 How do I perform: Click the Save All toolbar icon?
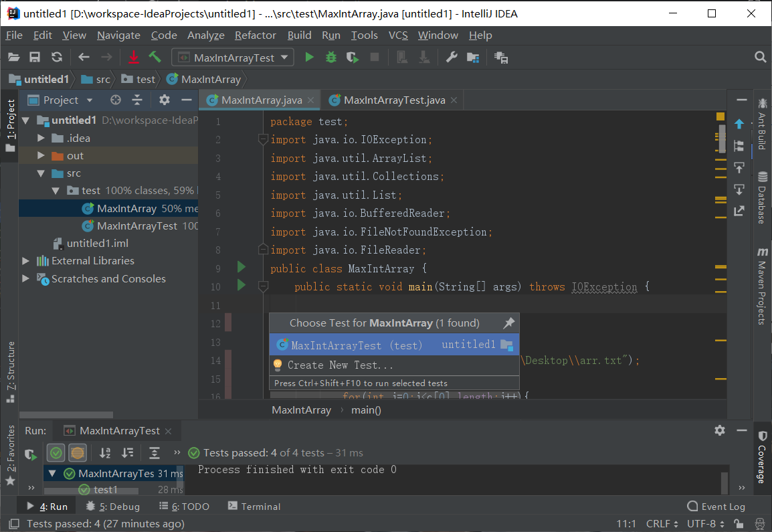point(35,58)
